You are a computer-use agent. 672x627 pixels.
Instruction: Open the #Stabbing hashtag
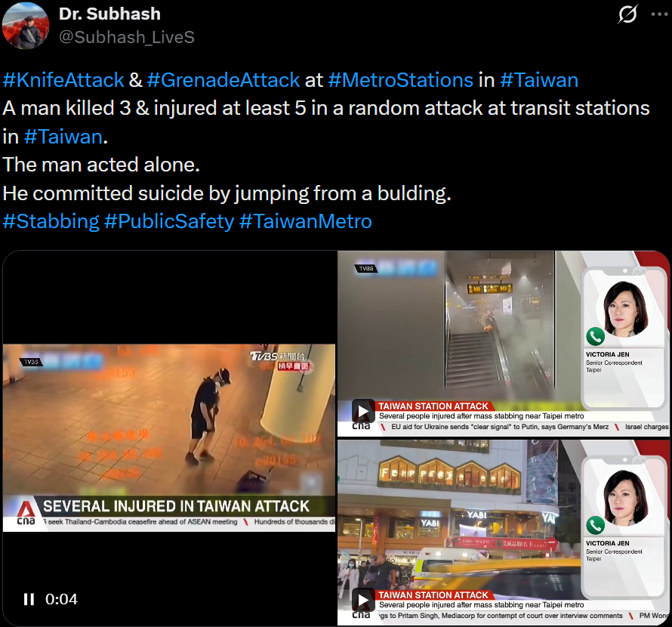[x=51, y=221]
